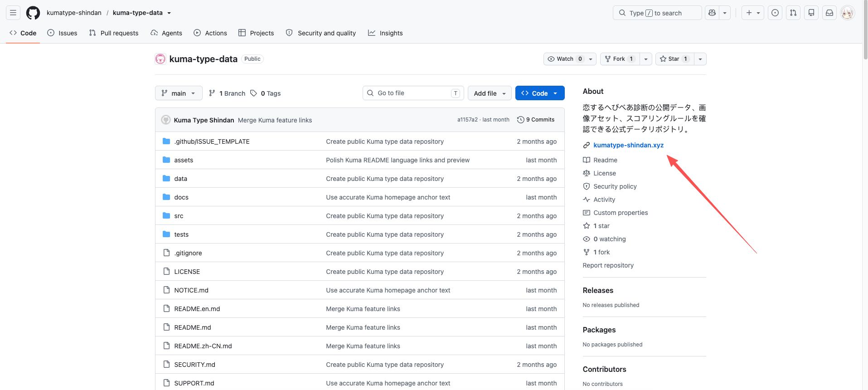The image size is (868, 390).
Task: Open the .github/ISSUE_TEMPLATE folder
Action: point(212,141)
